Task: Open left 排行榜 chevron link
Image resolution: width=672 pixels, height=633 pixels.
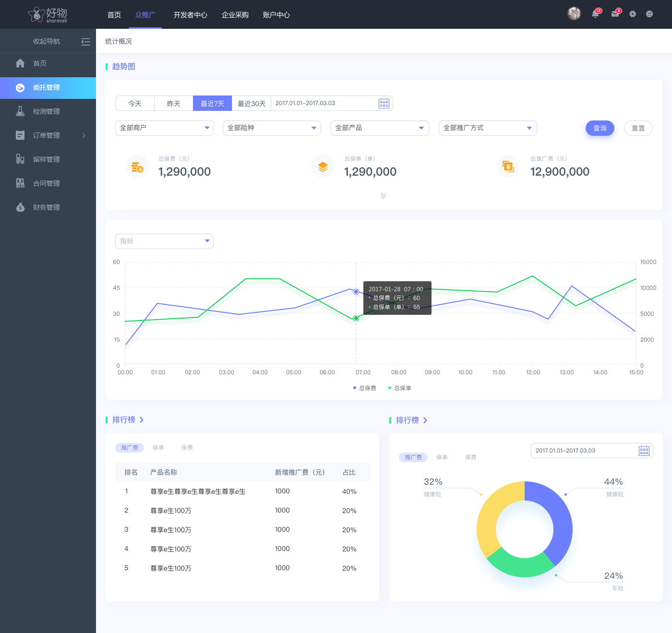Action: pos(142,420)
